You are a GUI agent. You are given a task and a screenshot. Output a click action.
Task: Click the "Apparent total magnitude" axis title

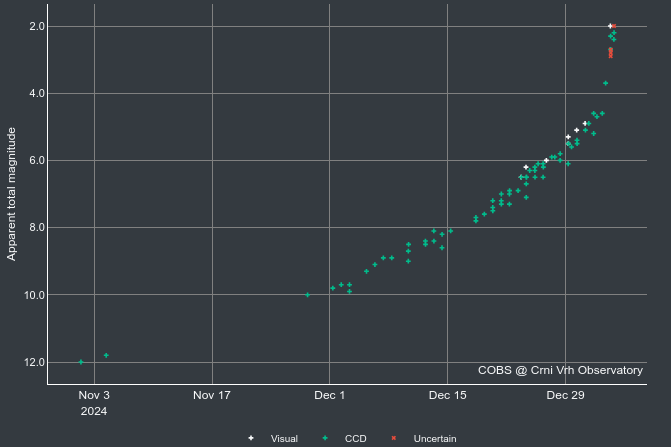point(12,193)
